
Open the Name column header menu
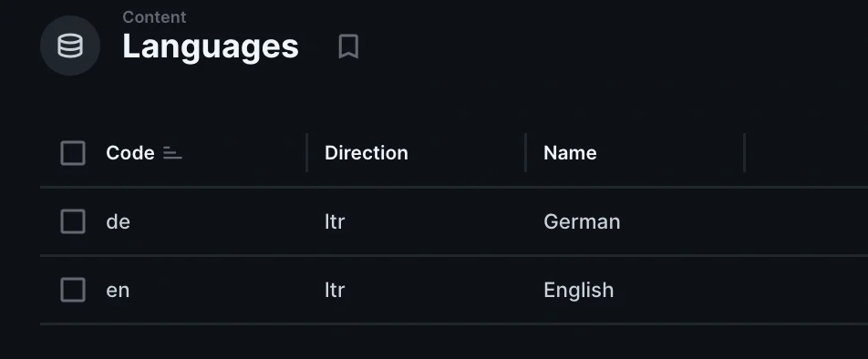pyautogui.click(x=570, y=153)
